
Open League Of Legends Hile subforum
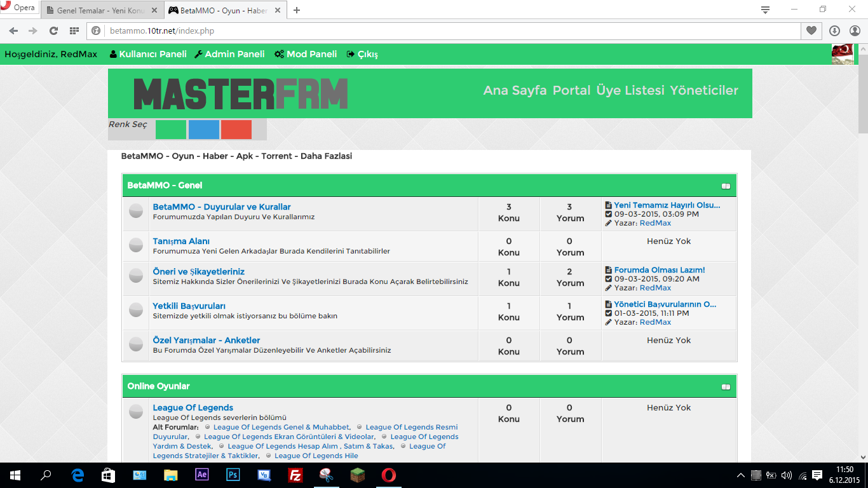click(316, 456)
